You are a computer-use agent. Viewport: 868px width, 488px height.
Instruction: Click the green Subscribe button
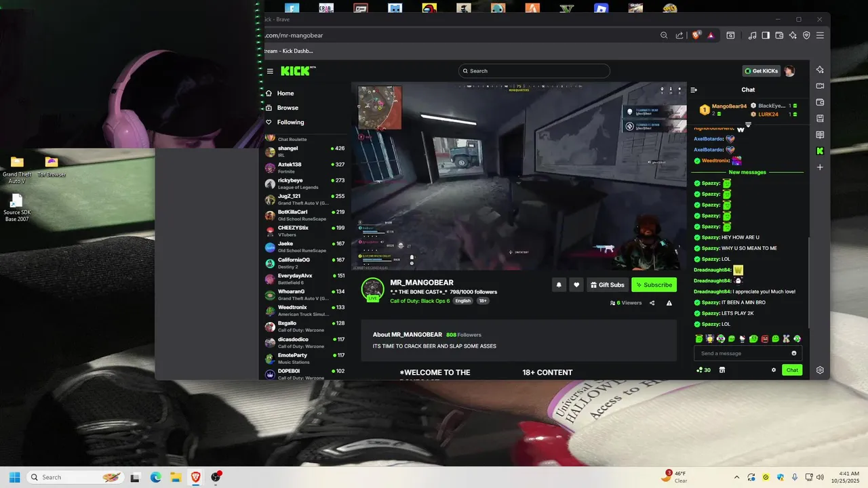point(654,285)
